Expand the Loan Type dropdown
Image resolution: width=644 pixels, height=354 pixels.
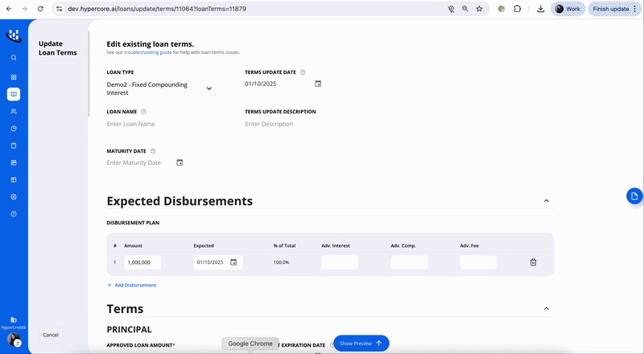(x=208, y=88)
